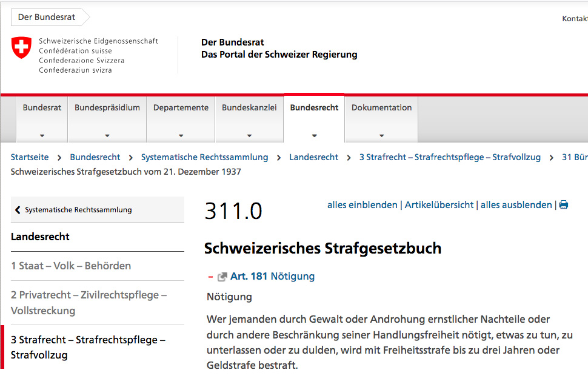This screenshot has width=588, height=384.
Task: Select '1 Staat – Volk – Behörden' in sidebar
Action: click(x=71, y=266)
